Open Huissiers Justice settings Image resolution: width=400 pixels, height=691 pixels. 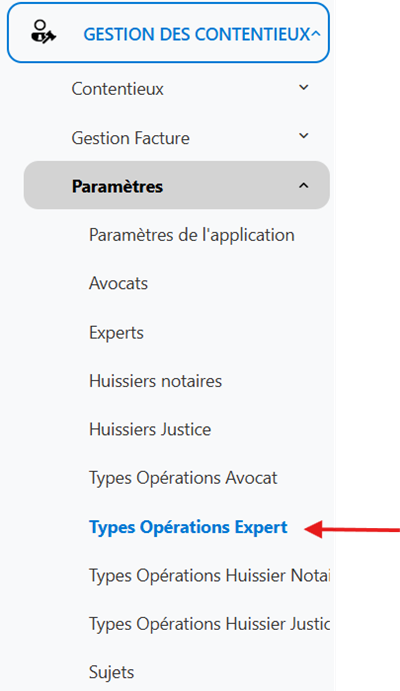[150, 429]
